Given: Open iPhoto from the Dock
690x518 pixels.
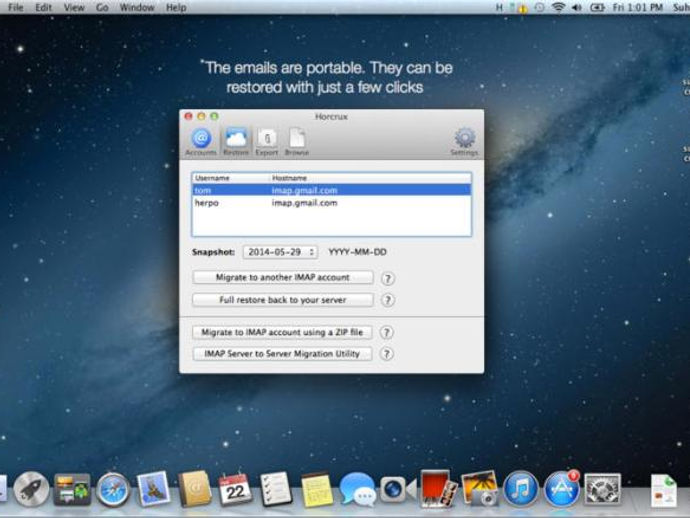Looking at the screenshot, I should tap(480, 488).
